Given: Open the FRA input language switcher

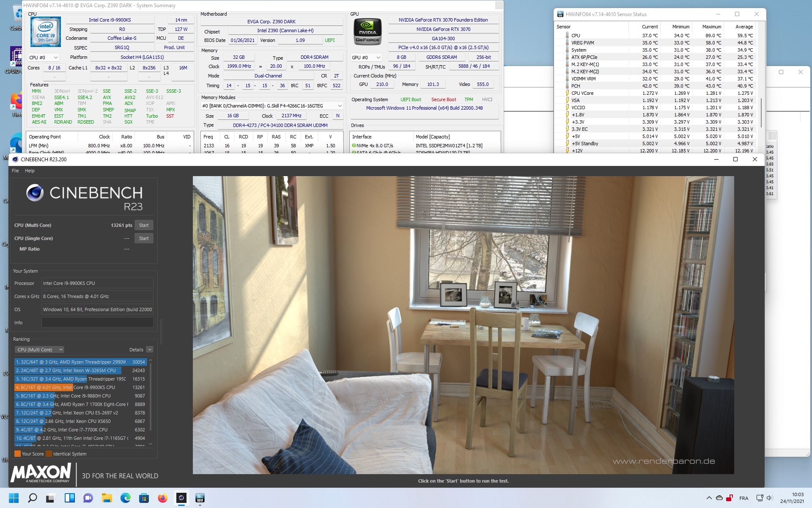Looking at the screenshot, I should (x=744, y=498).
